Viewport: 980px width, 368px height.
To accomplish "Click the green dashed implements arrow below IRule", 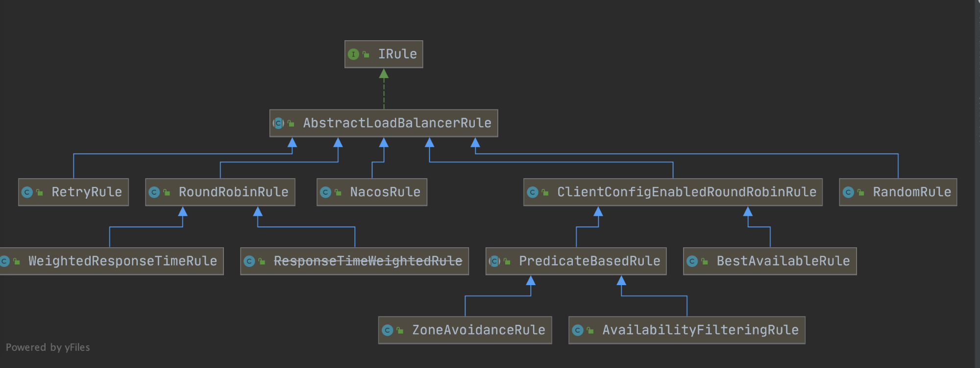I will pyautogui.click(x=384, y=89).
